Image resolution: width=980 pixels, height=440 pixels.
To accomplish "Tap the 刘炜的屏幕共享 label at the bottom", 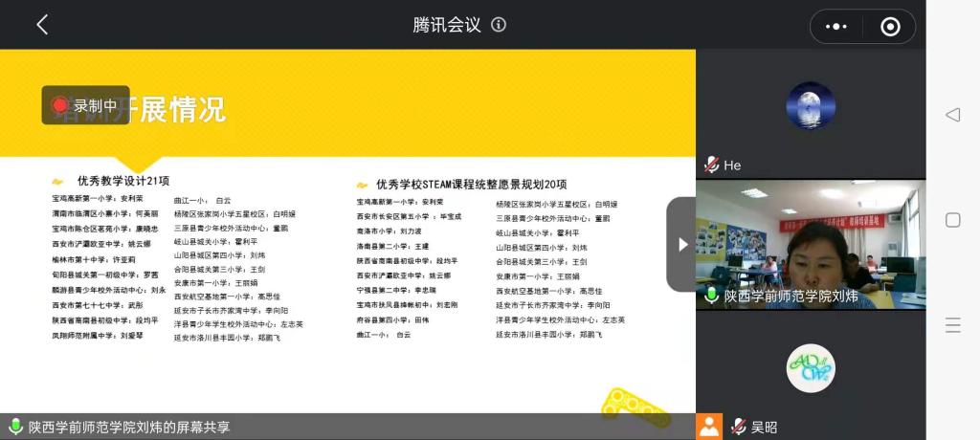I will [129, 428].
